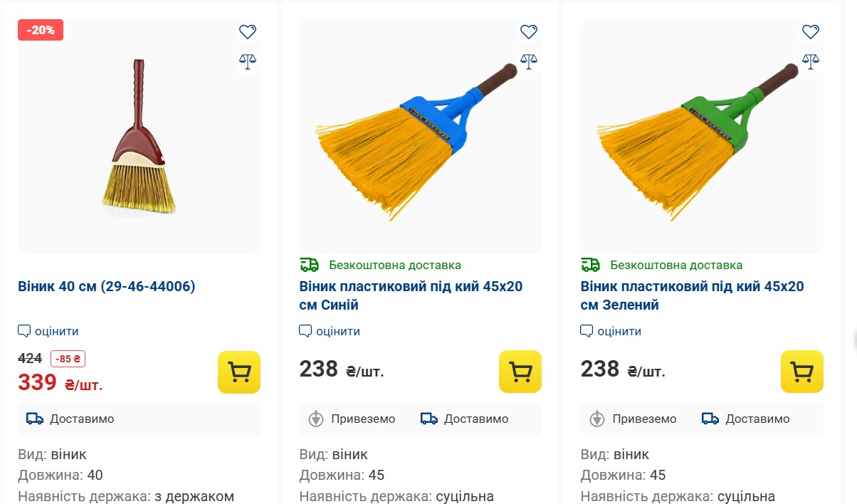Open the Віник пластиковий Синій product page
This screenshot has height=504, width=857.
(411, 295)
